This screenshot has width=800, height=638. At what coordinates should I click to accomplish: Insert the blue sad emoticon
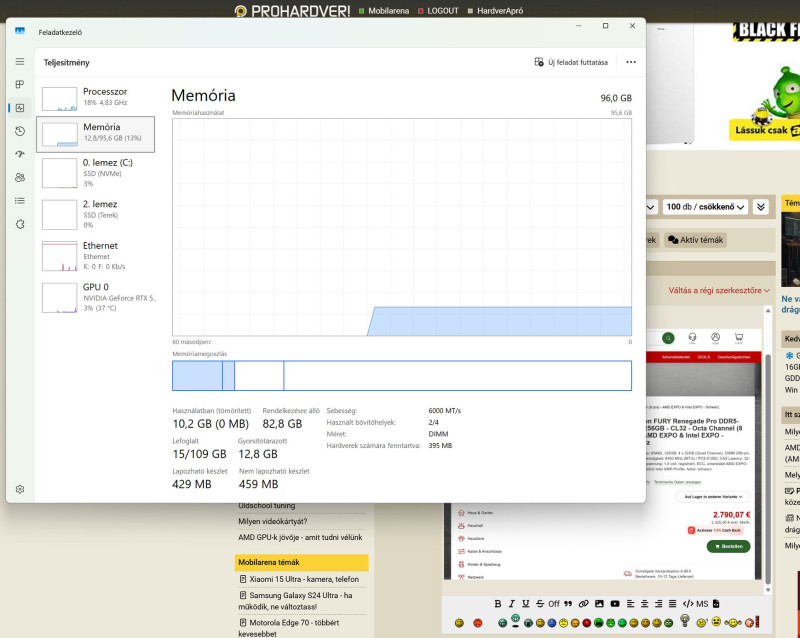552,623
